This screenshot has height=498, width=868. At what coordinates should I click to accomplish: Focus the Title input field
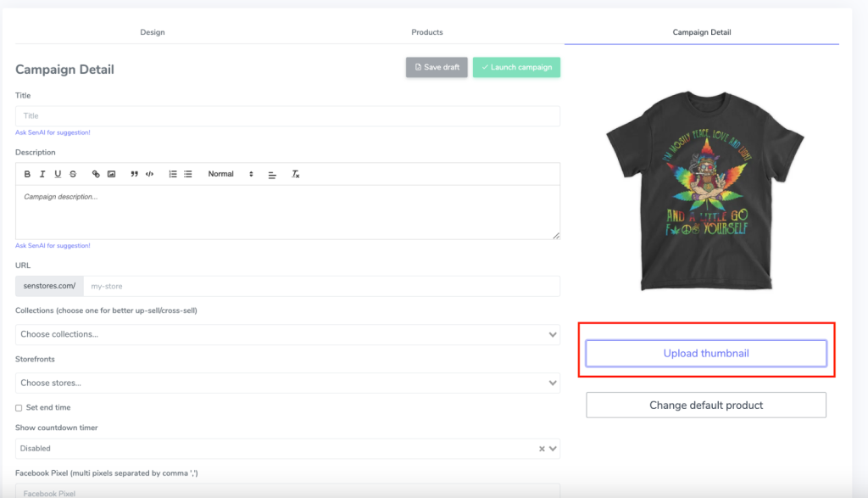click(287, 115)
